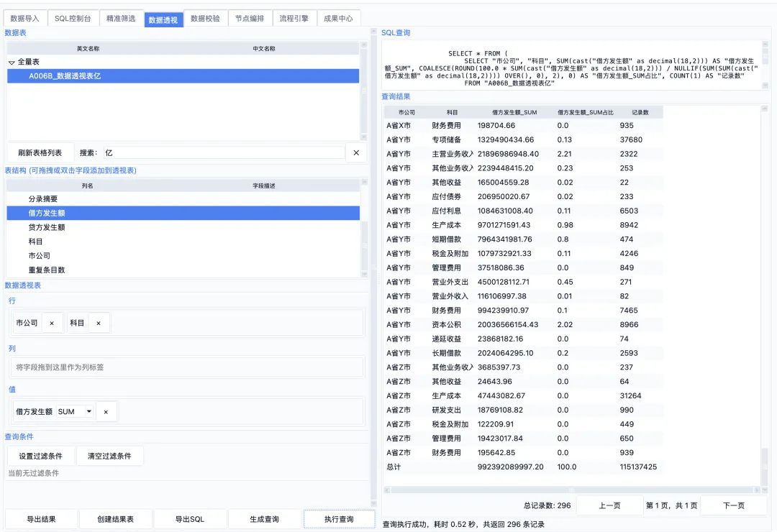Click 导出结果 button
The height and width of the screenshot is (532, 777).
click(41, 519)
